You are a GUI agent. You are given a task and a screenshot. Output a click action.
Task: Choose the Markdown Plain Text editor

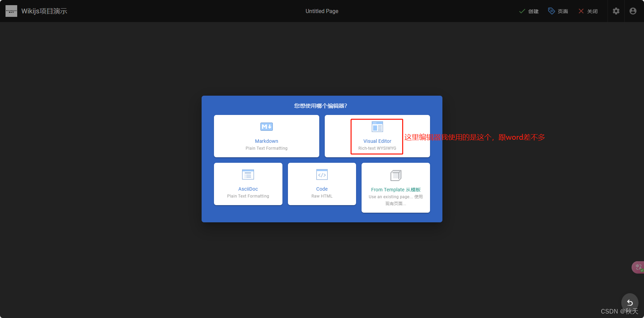tap(266, 136)
